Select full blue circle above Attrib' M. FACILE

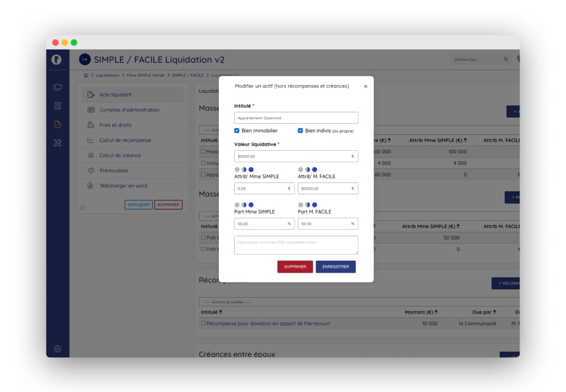coord(315,169)
